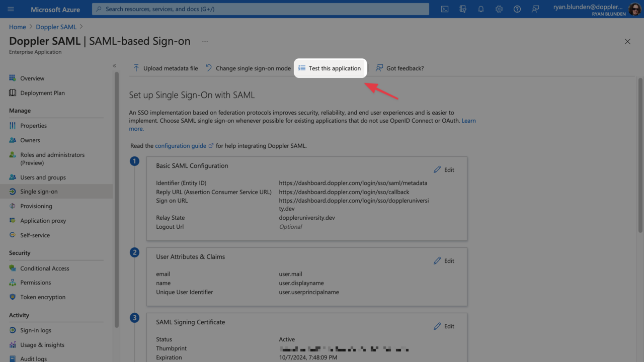This screenshot has height=362, width=644.
Task: Open the notifications bell
Action: (481, 9)
